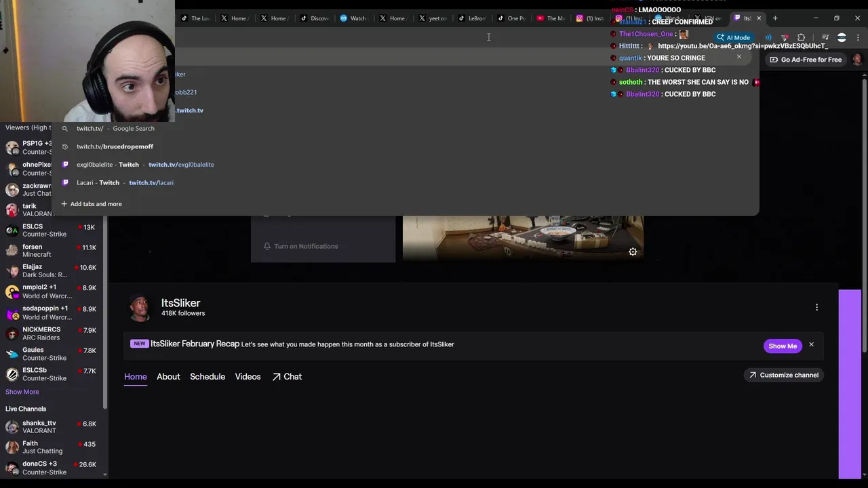This screenshot has width=868, height=488.
Task: Open zackrawrr channel avatar in sidebar
Action: click(x=12, y=189)
